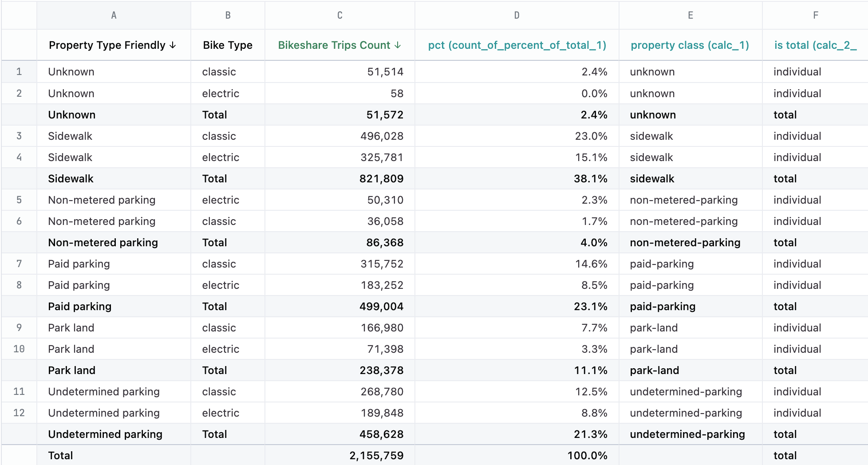Click the bold undetermined-parking property class cell
This screenshot has height=465, width=868.
tap(687, 434)
